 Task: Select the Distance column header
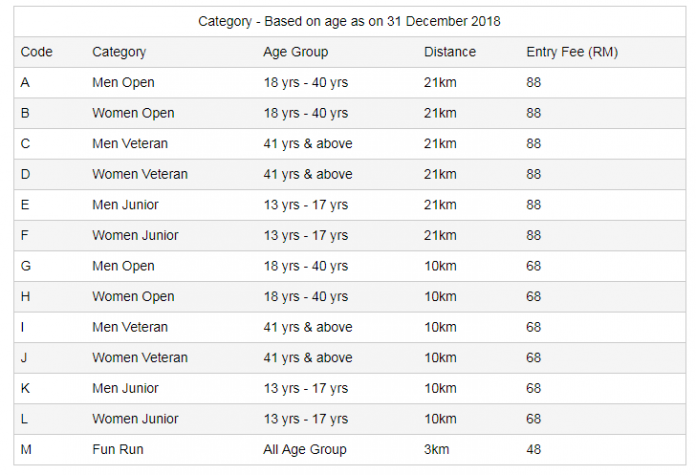(449, 52)
